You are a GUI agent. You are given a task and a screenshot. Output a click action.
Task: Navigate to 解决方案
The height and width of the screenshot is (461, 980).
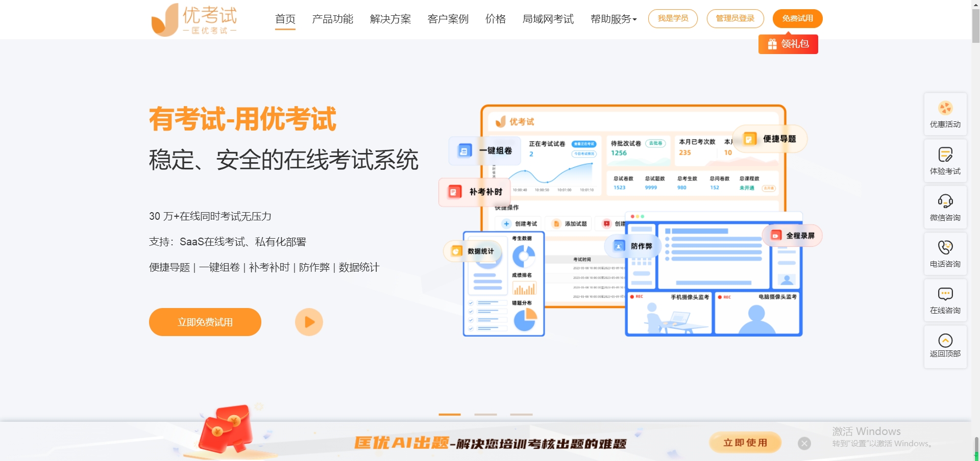point(390,19)
